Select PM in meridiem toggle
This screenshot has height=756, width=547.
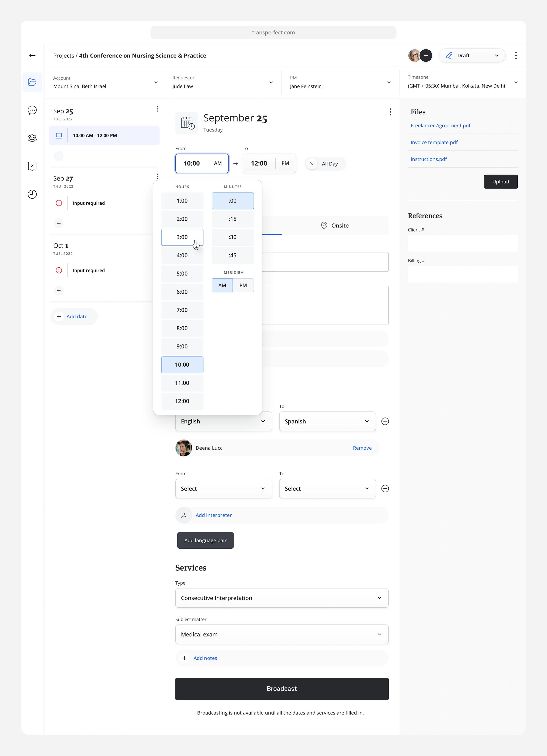(x=243, y=285)
